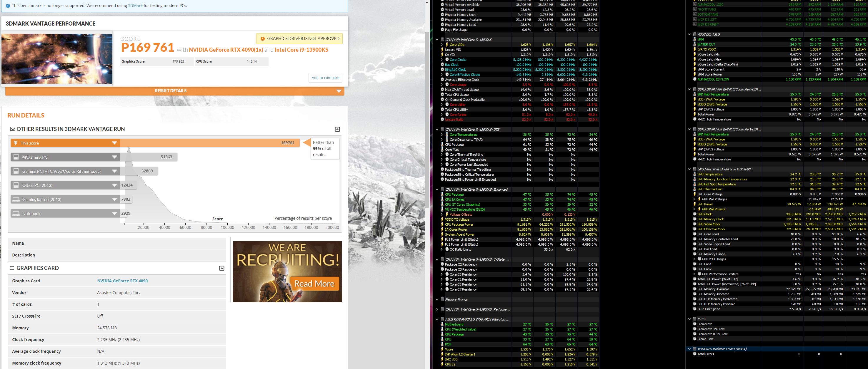Click the trophy icon on This score

pos(16,143)
